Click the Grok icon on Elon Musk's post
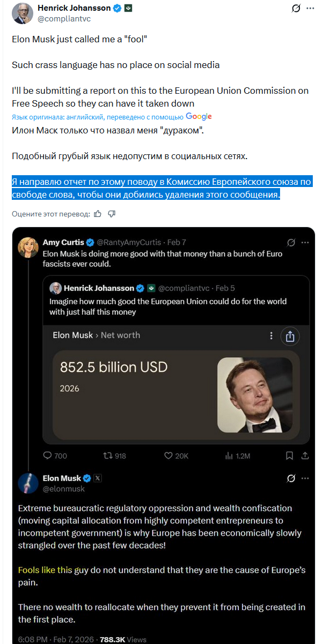 (291, 478)
